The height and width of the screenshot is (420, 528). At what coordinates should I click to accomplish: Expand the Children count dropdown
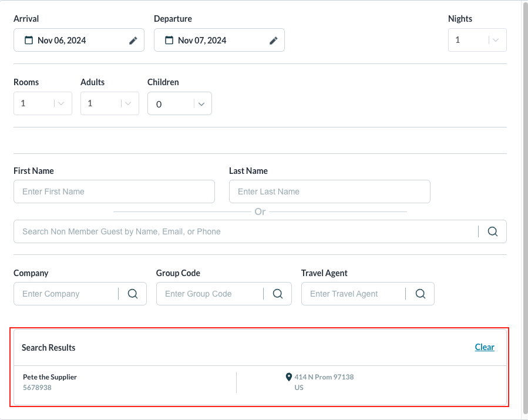click(201, 104)
